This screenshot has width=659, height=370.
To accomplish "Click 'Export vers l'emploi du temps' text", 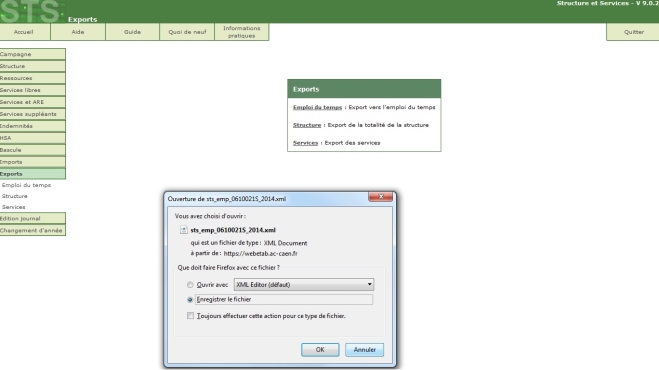I will 392,107.
